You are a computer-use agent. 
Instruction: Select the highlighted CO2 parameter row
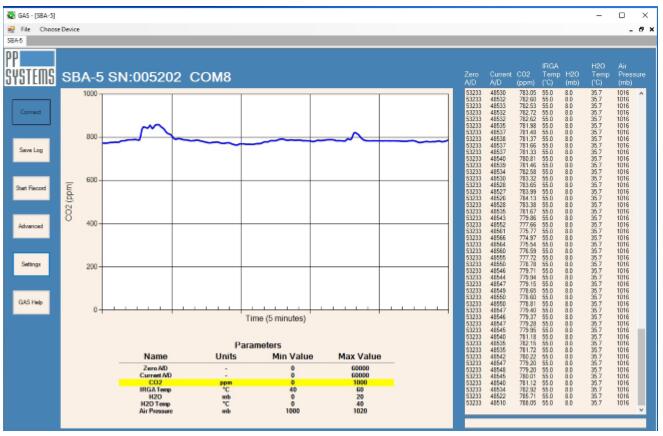255,382
